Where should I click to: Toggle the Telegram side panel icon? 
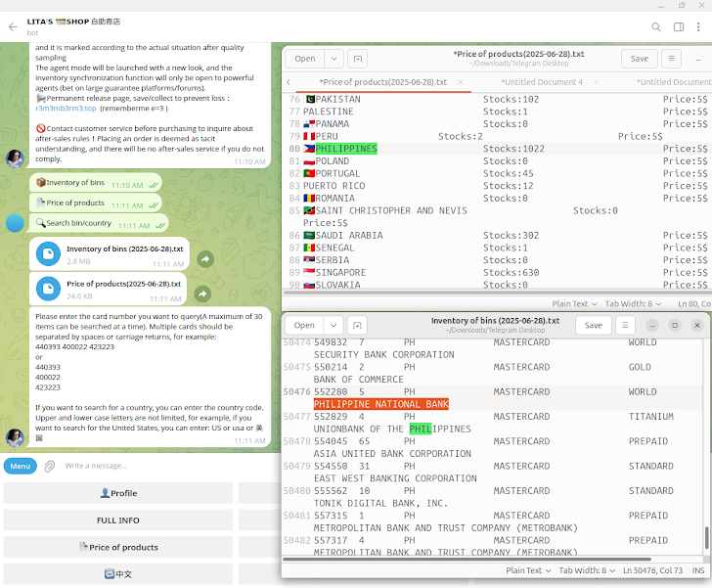[x=680, y=27]
